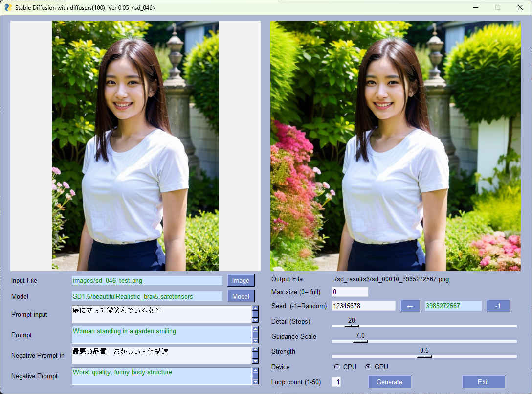Focus the Max size input field
Image resolution: width=532 pixels, height=394 pixels.
point(350,292)
